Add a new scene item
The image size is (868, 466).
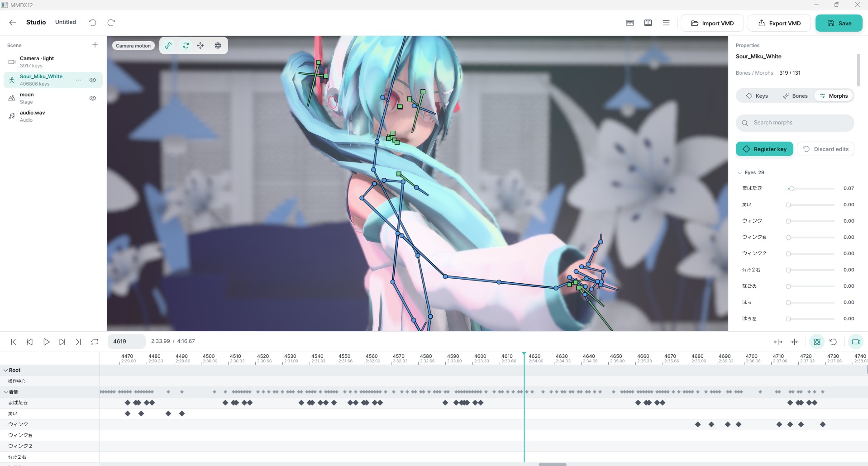pyautogui.click(x=95, y=45)
